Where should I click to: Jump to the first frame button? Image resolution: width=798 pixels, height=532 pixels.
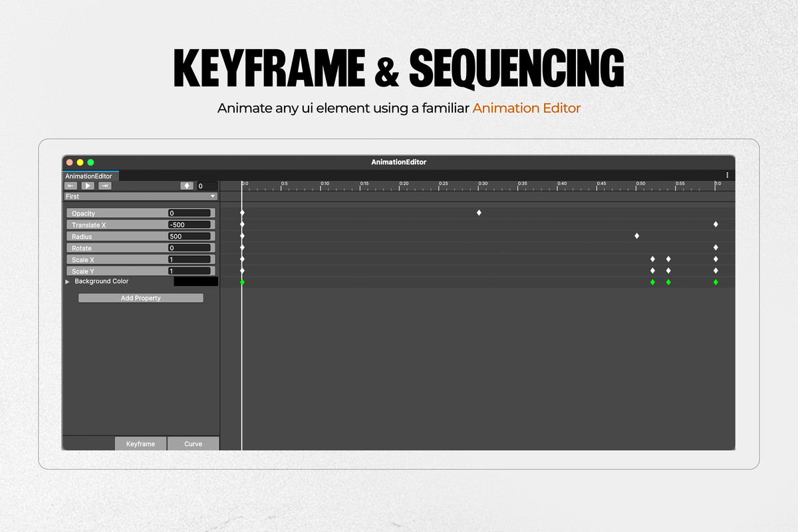pyautogui.click(x=70, y=186)
